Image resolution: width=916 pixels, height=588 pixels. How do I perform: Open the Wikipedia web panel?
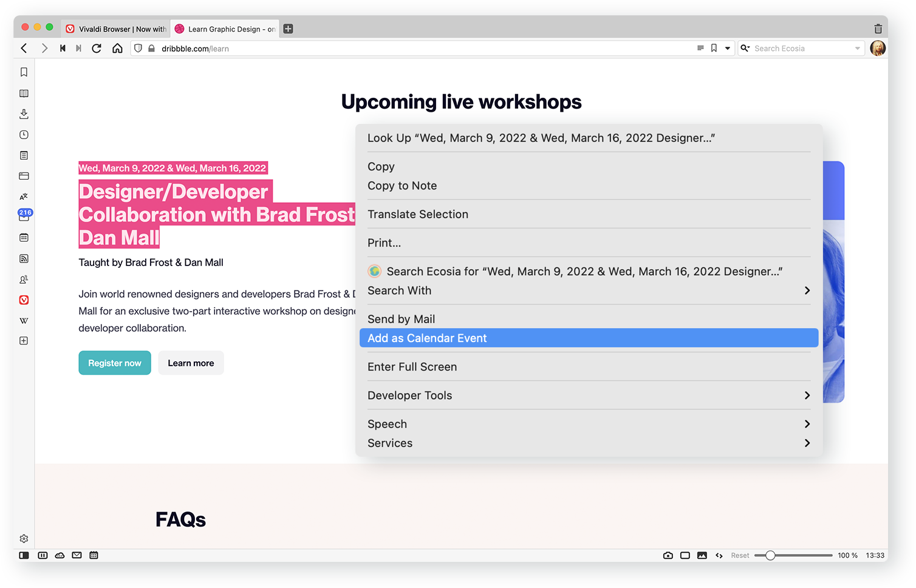coord(24,321)
